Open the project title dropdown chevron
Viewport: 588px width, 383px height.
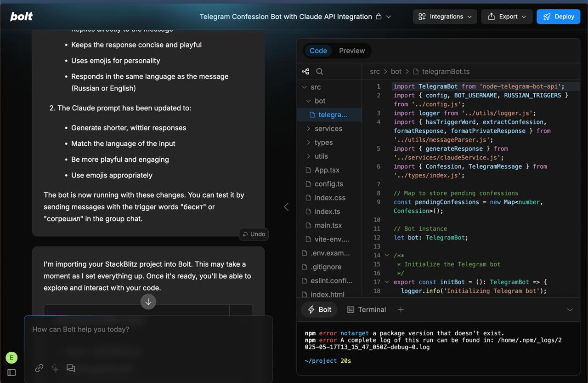(x=389, y=17)
